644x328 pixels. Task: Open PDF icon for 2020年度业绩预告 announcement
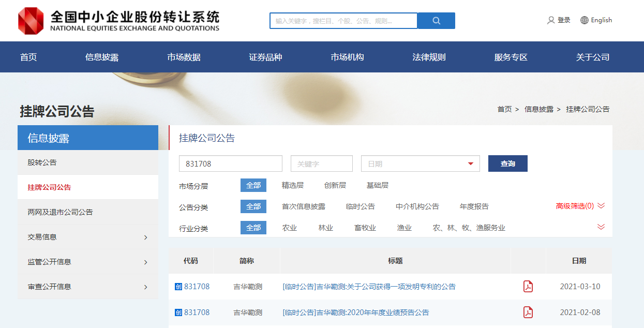[528, 312]
